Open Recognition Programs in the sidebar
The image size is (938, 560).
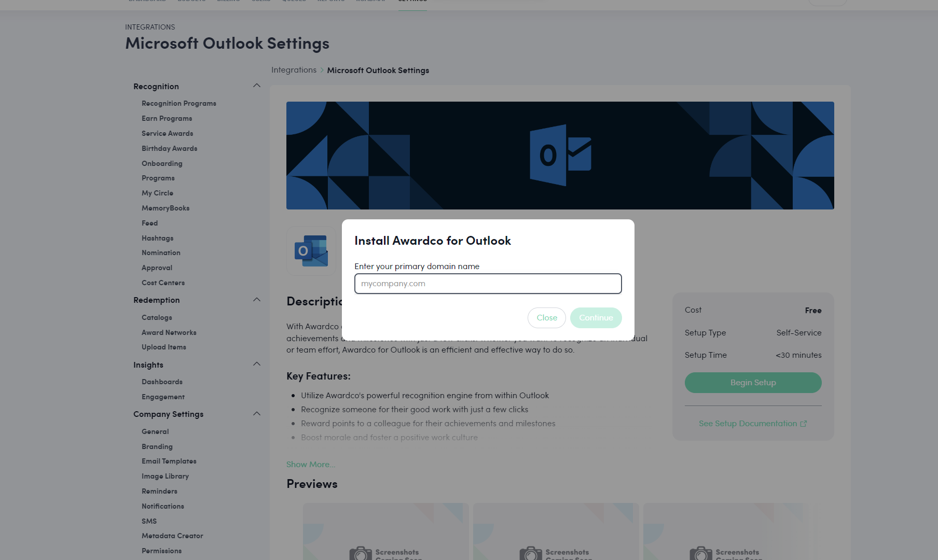(178, 104)
